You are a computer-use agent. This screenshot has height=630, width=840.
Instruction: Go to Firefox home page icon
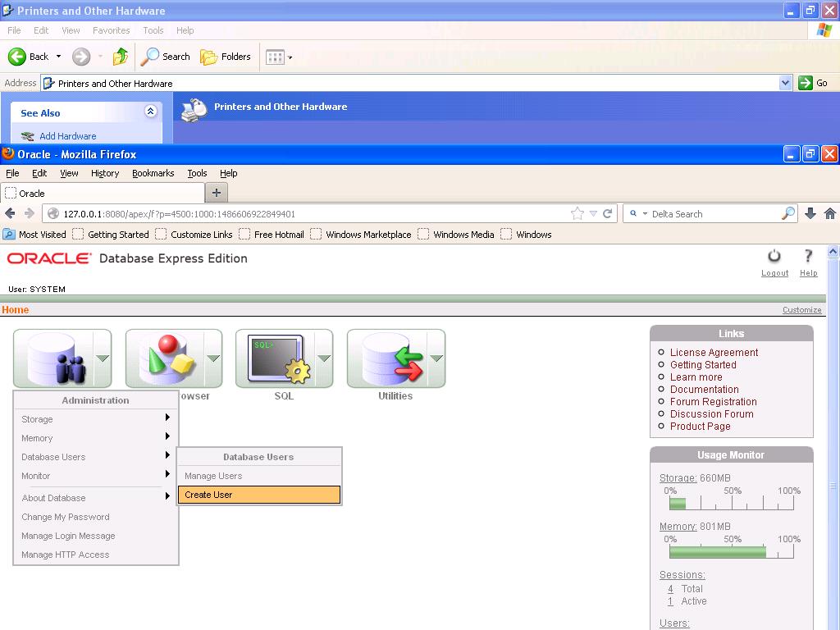click(x=830, y=214)
